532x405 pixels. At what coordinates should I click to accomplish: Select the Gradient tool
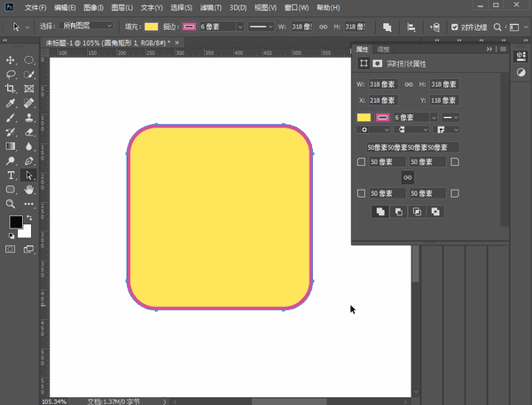(x=10, y=146)
